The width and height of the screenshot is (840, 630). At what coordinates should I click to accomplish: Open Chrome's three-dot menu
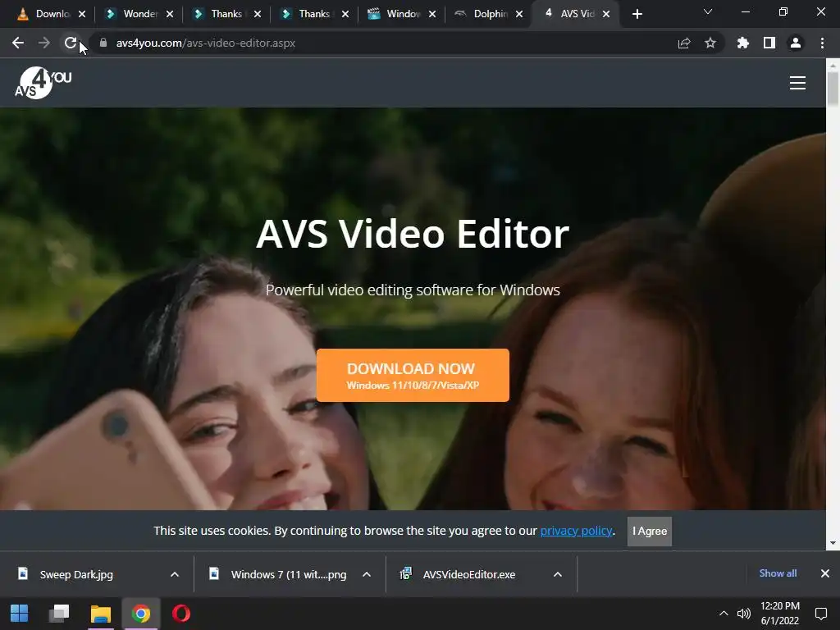[822, 43]
